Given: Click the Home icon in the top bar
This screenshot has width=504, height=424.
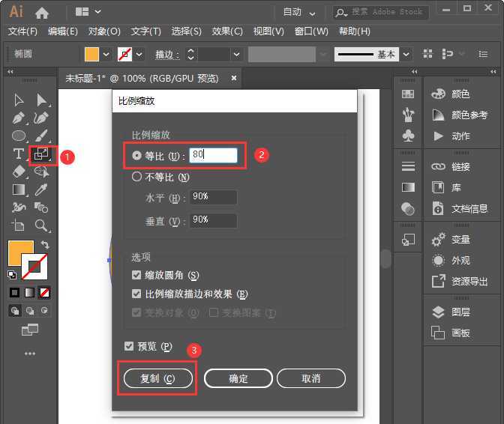Looking at the screenshot, I should [42, 12].
